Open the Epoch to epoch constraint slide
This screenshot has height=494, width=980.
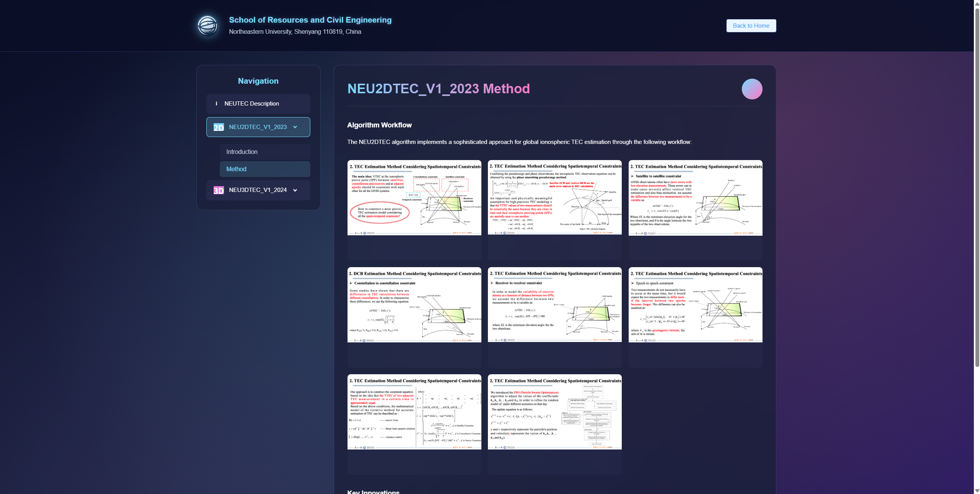tap(695, 305)
